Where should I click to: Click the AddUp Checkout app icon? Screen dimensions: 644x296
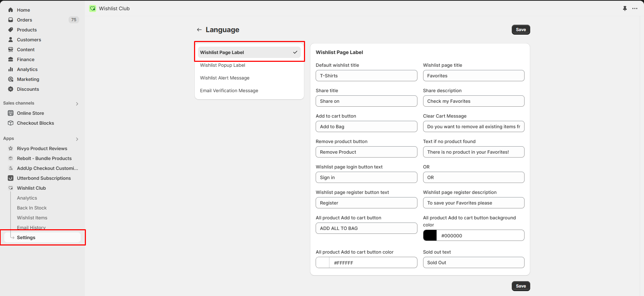[11, 168]
